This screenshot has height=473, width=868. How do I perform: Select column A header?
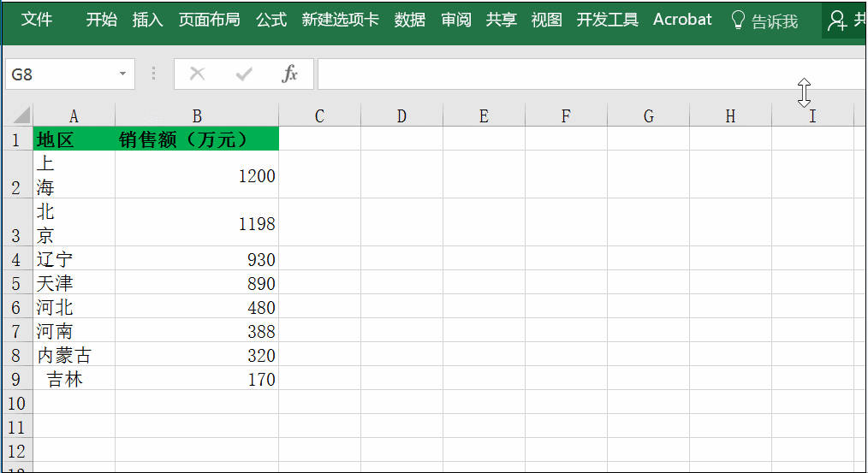point(74,116)
